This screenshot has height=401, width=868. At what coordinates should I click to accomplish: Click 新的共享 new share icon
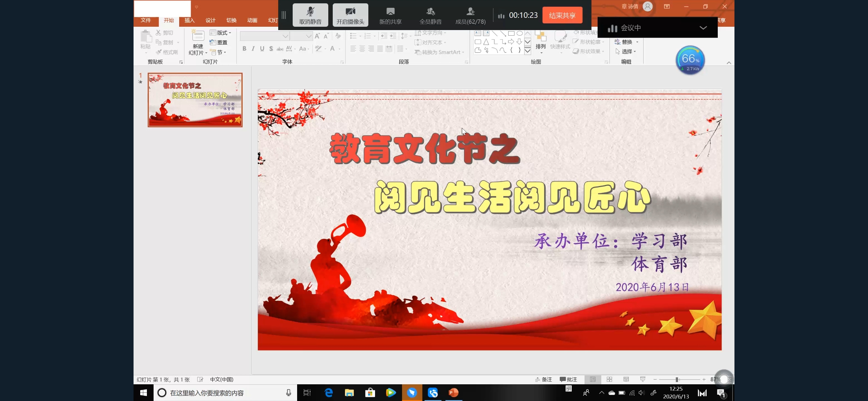click(390, 15)
